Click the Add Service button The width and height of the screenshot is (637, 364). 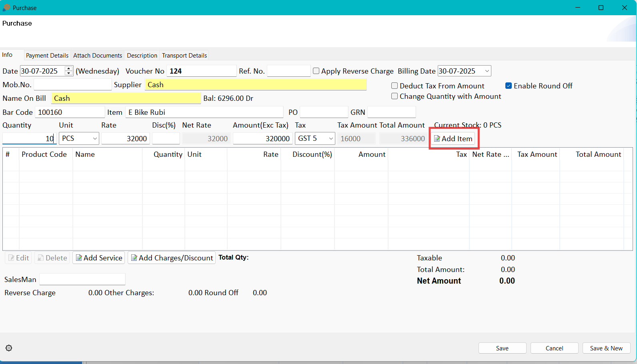click(99, 258)
